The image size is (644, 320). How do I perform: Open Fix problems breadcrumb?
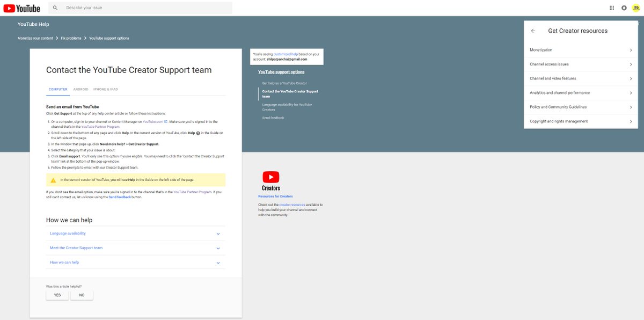point(71,38)
